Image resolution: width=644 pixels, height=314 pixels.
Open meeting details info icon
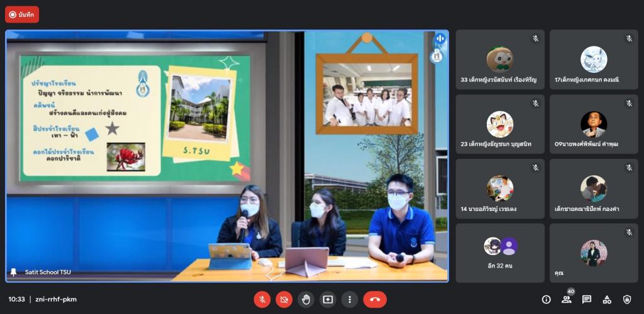pos(547,300)
